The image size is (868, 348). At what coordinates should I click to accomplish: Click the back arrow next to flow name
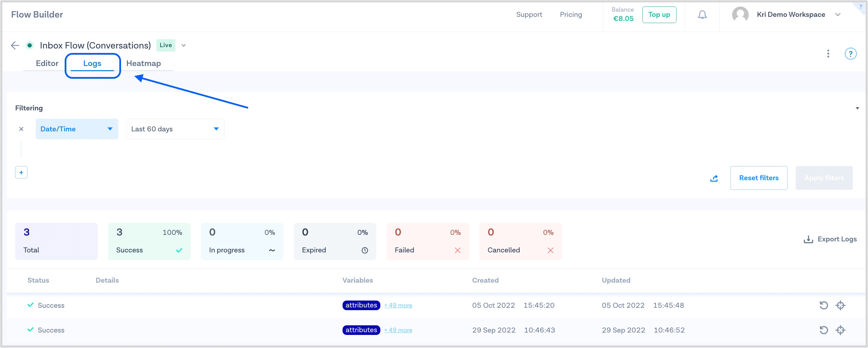(x=15, y=45)
